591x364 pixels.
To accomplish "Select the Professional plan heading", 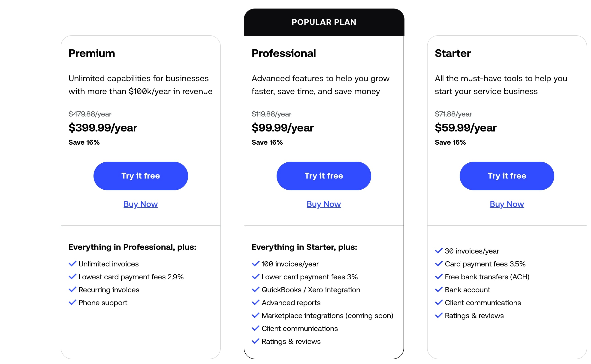I will 284,53.
